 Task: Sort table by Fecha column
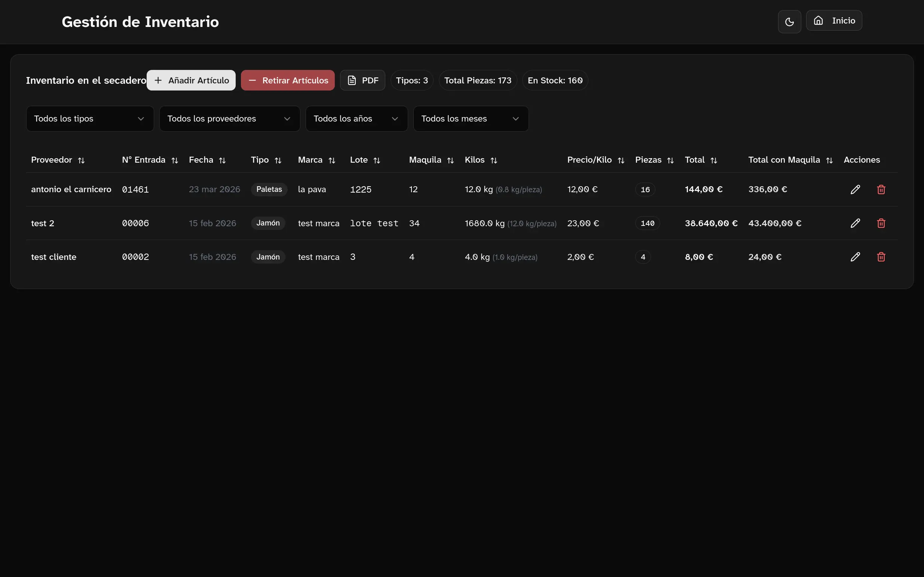207,160
